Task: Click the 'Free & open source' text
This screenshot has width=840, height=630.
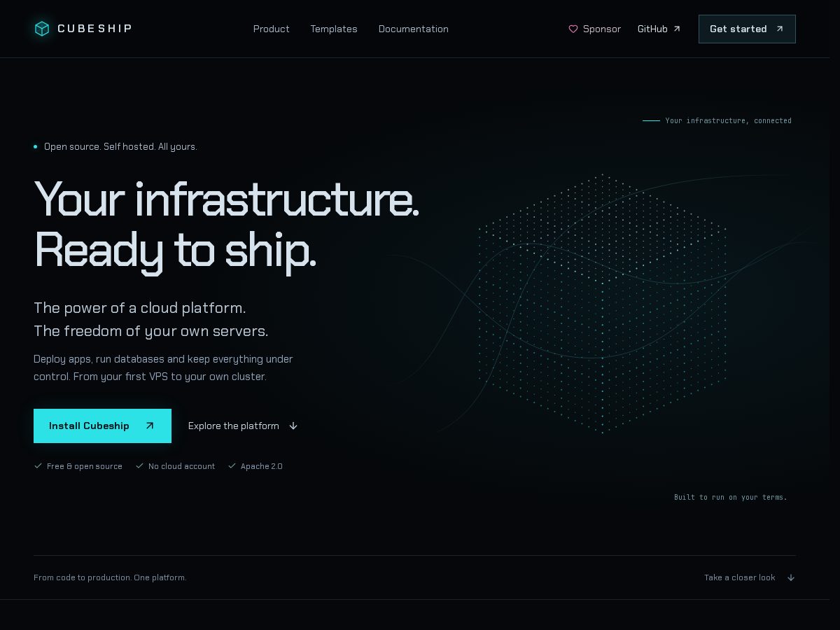Action: 85,466
